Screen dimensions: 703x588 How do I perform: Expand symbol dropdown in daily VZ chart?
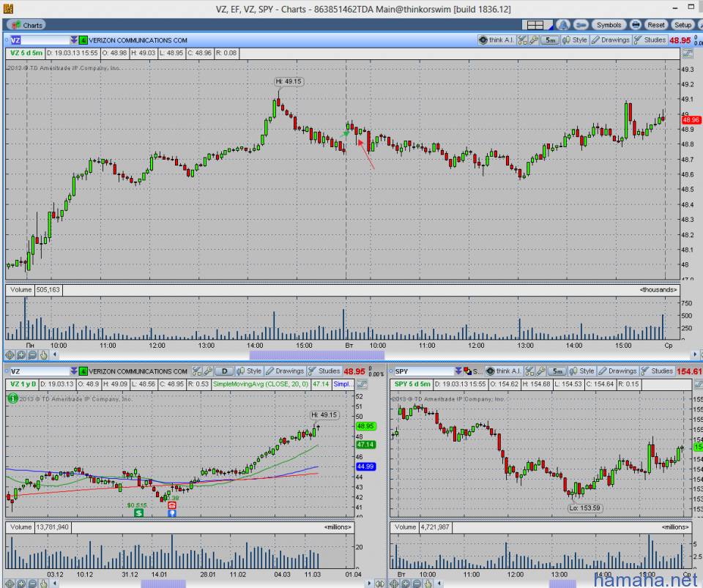click(x=74, y=371)
